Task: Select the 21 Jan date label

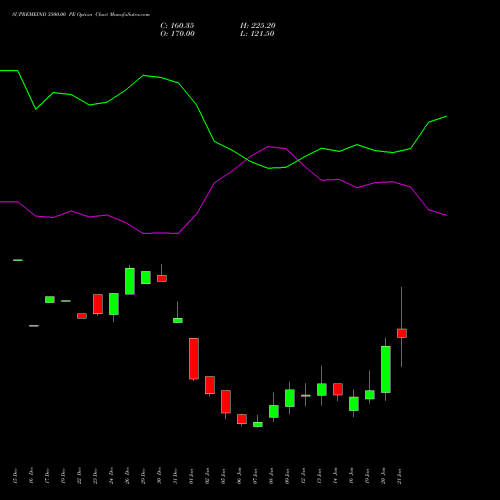Action: pyautogui.click(x=399, y=476)
